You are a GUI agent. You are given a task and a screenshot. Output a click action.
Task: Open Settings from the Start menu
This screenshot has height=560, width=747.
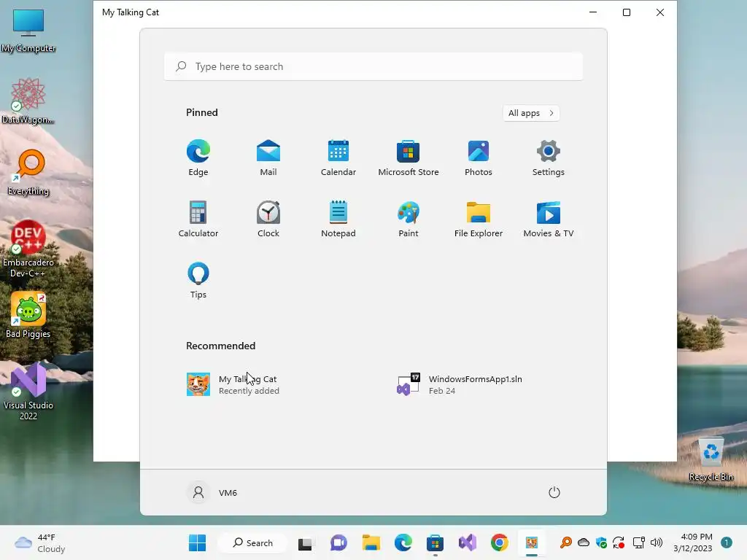click(549, 158)
